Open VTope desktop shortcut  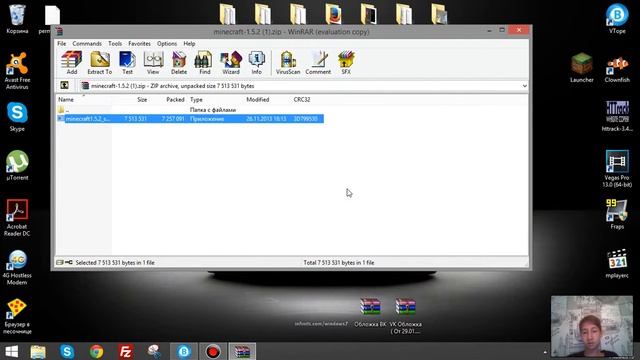pos(617,19)
